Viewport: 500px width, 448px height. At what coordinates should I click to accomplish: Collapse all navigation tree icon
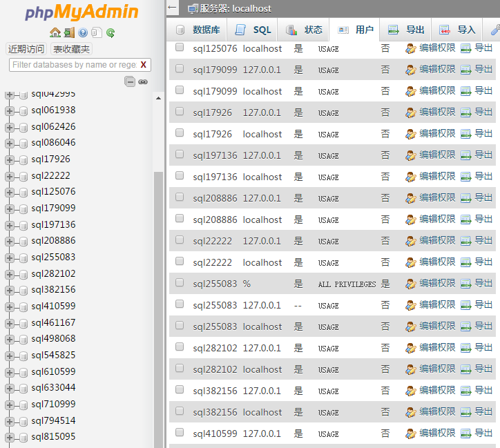pyautogui.click(x=130, y=81)
